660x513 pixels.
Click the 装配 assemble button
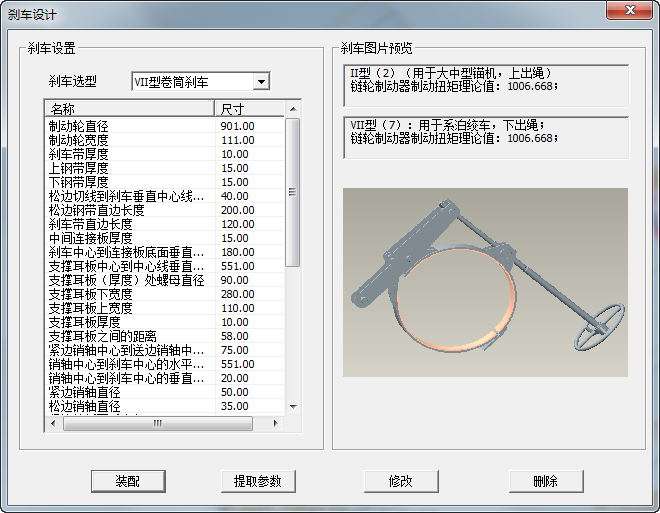point(127,481)
